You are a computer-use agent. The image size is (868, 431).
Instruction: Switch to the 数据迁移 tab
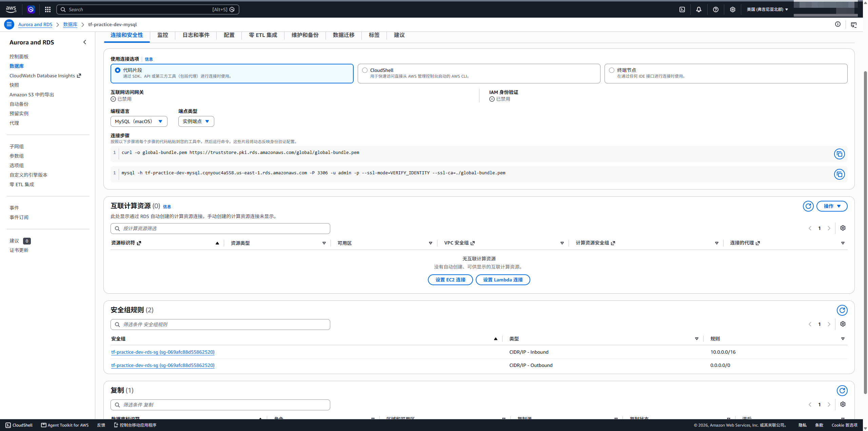(x=344, y=35)
